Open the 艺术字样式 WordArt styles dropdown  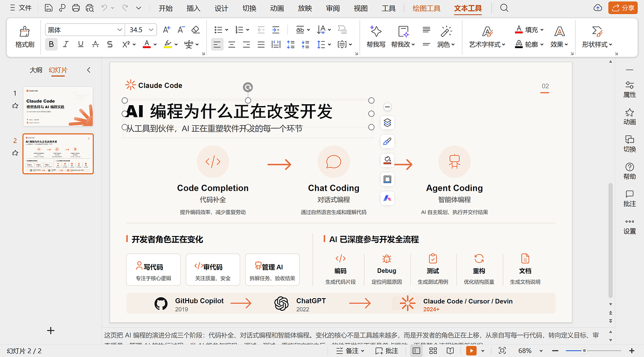point(487,44)
